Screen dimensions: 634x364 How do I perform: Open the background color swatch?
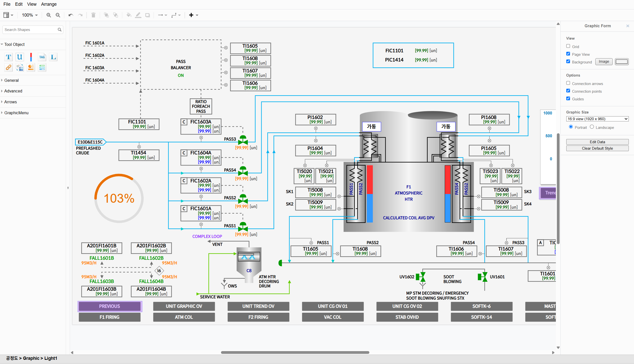tap(622, 62)
